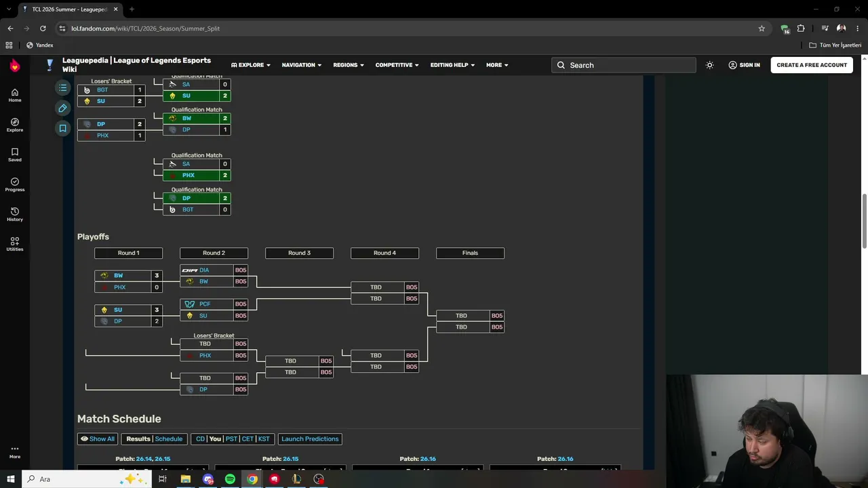This screenshot has width=868, height=488.
Task: Select the PST timezone option
Action: (x=231, y=439)
